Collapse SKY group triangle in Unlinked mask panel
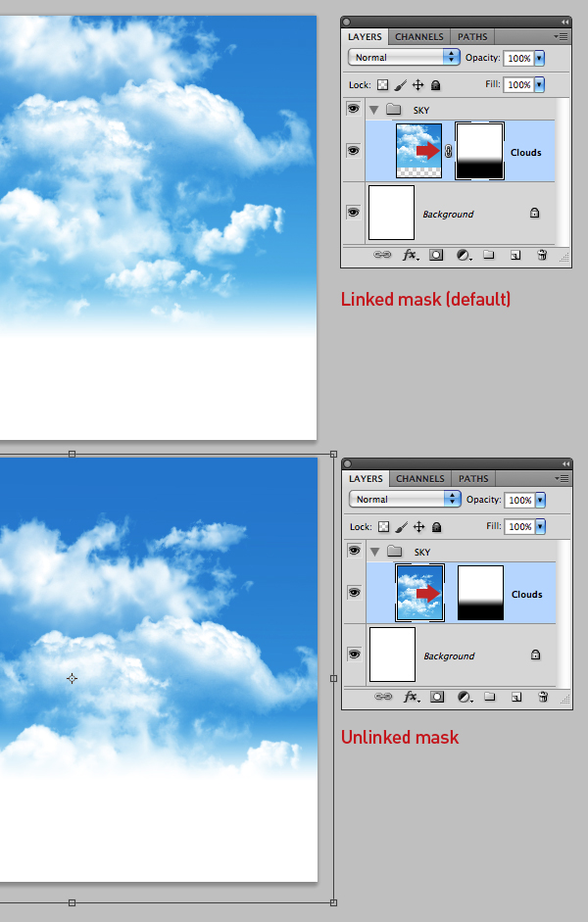Image resolution: width=588 pixels, height=922 pixels. coord(374,553)
